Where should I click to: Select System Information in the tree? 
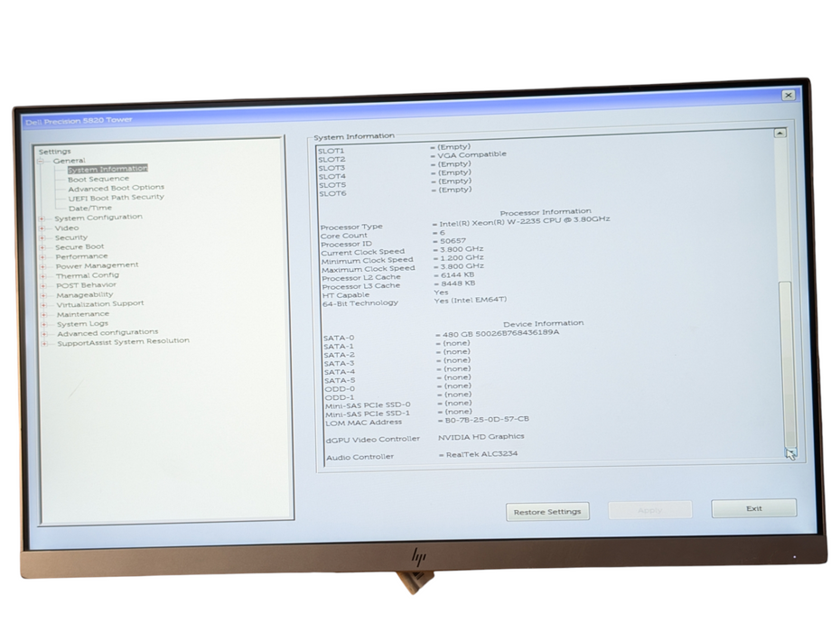[x=107, y=169]
